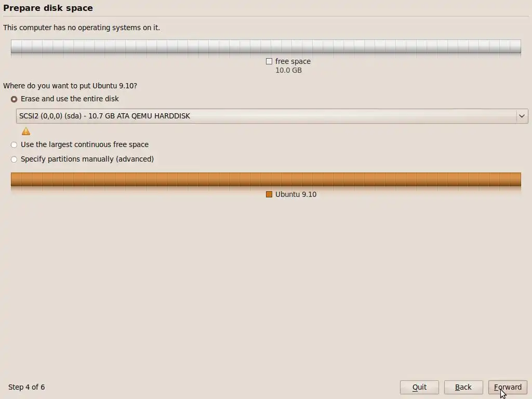Click the Forward button
The width and height of the screenshot is (532, 399).
coord(508,387)
